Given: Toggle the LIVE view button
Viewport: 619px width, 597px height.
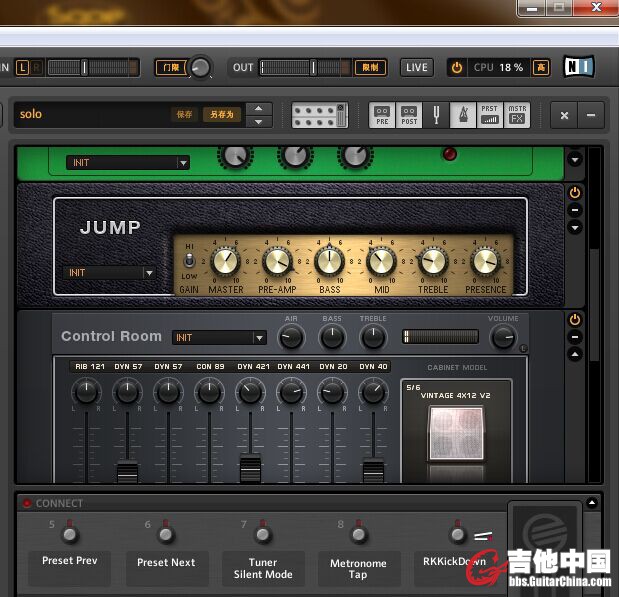Looking at the screenshot, I should pos(416,68).
